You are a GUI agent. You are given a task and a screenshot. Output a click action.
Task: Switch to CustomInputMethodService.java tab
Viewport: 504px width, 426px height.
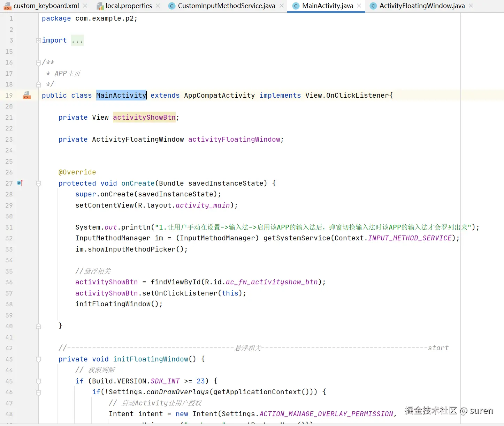(226, 6)
